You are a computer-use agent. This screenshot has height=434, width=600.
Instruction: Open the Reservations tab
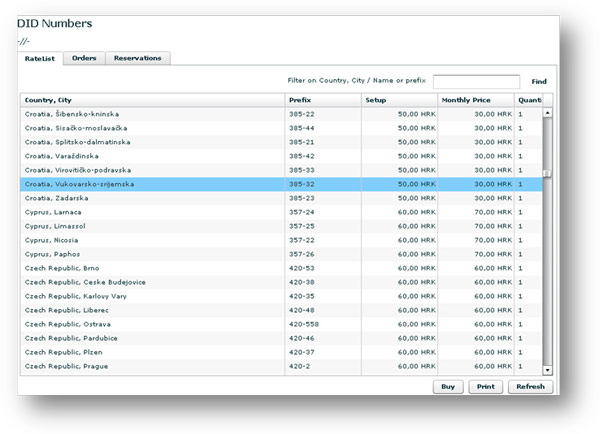click(137, 58)
